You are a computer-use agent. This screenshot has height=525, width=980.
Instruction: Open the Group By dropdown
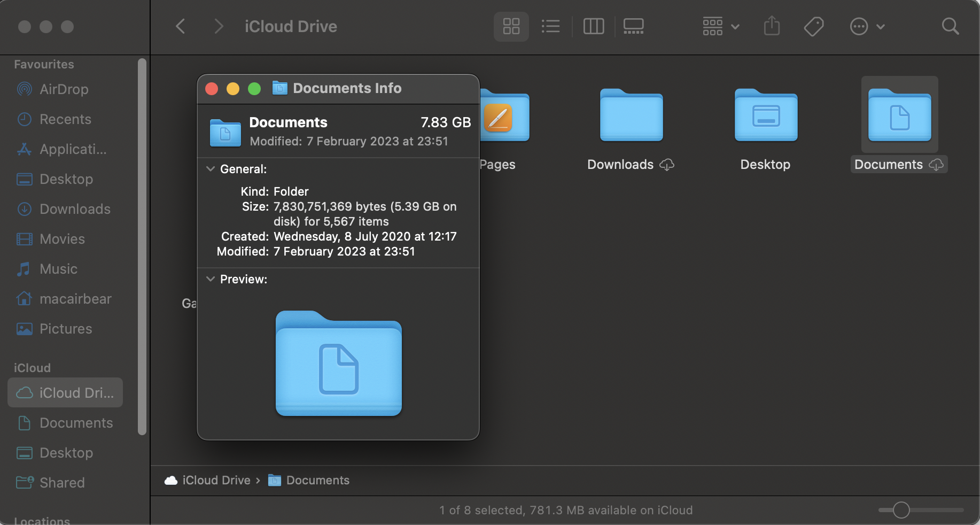[721, 26]
